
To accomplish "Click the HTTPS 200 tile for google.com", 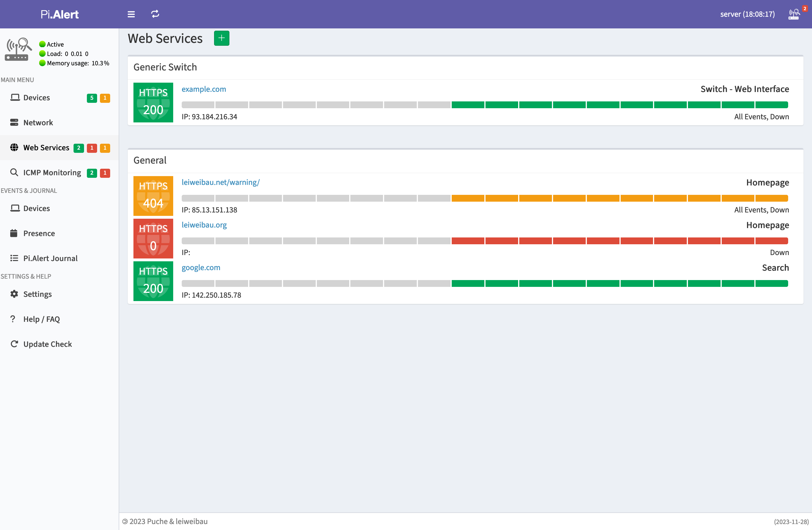I will [153, 281].
